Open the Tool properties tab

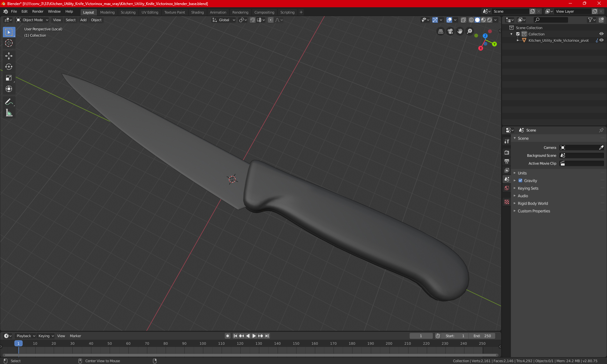[x=507, y=141]
